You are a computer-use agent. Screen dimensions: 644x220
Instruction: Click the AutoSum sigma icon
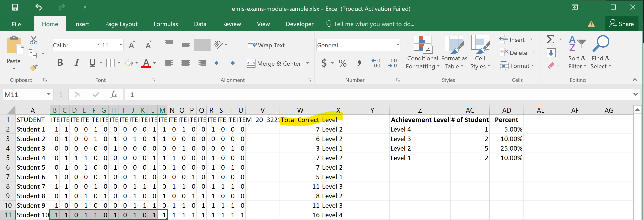point(550,40)
